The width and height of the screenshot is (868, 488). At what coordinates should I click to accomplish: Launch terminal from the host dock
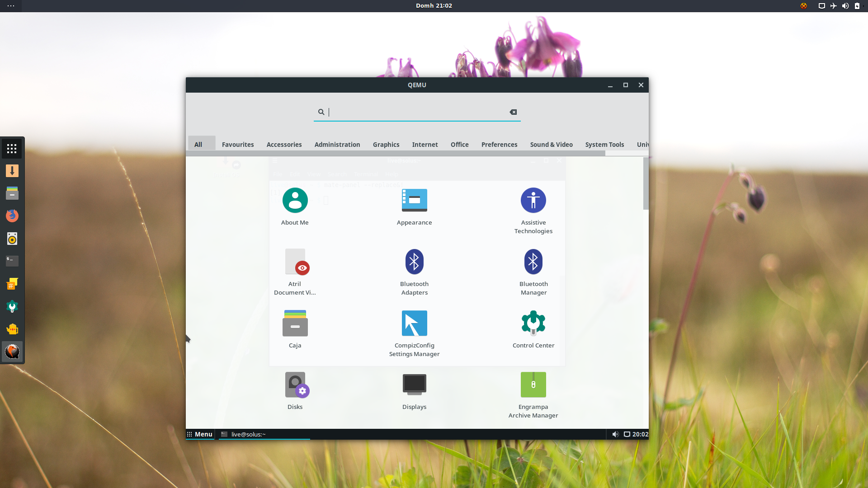click(x=12, y=261)
